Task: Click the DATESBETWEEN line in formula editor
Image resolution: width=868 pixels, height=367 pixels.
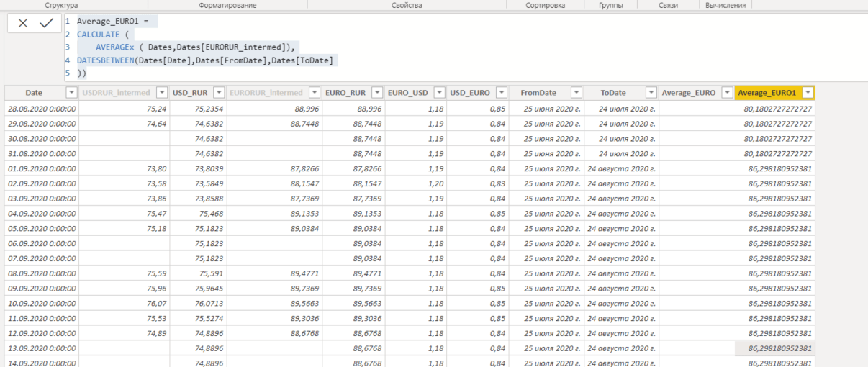Action: [205, 60]
